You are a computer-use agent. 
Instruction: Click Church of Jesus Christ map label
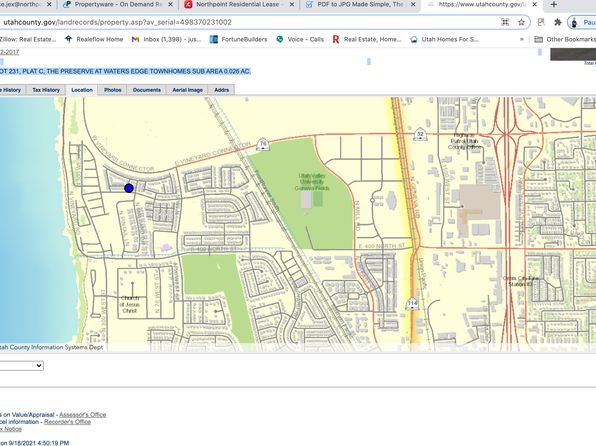[130, 304]
